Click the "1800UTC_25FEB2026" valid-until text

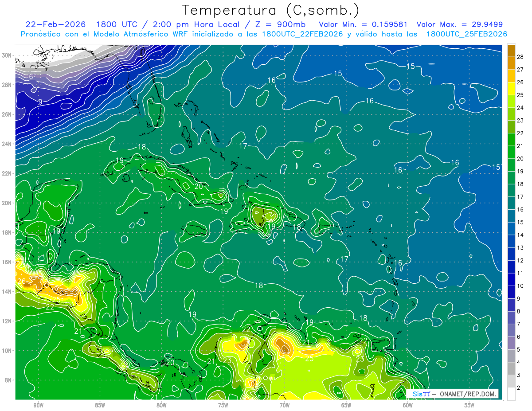[x=467, y=34]
